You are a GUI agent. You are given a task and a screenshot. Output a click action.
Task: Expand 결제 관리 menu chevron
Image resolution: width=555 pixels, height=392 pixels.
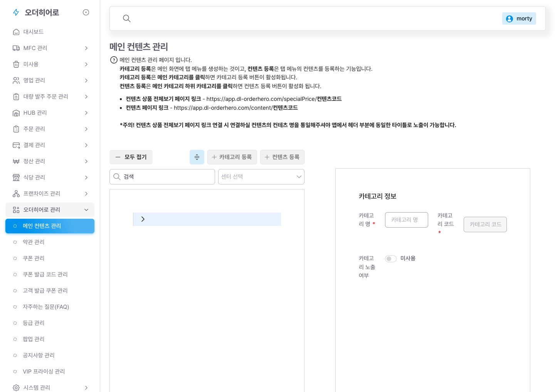[86, 145]
